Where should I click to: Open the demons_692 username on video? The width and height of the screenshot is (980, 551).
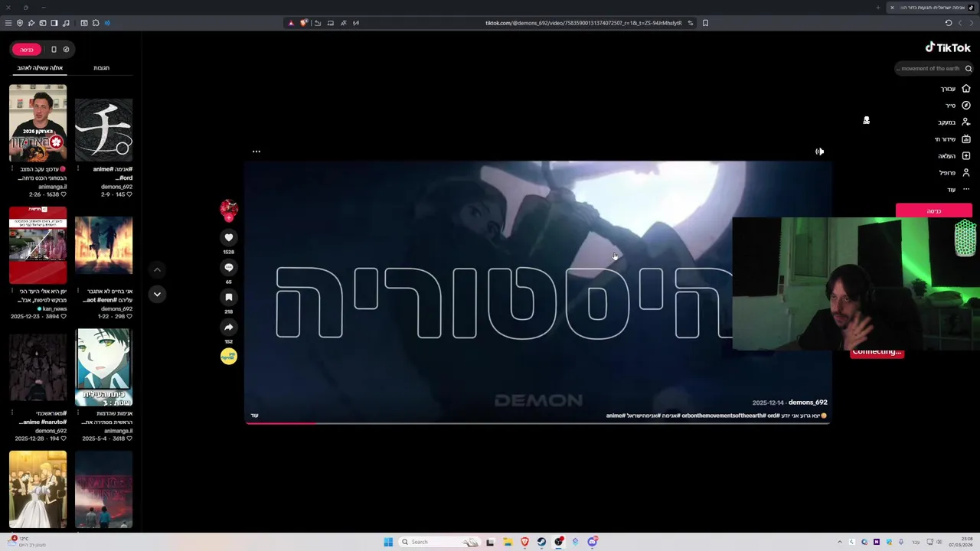[x=808, y=403]
